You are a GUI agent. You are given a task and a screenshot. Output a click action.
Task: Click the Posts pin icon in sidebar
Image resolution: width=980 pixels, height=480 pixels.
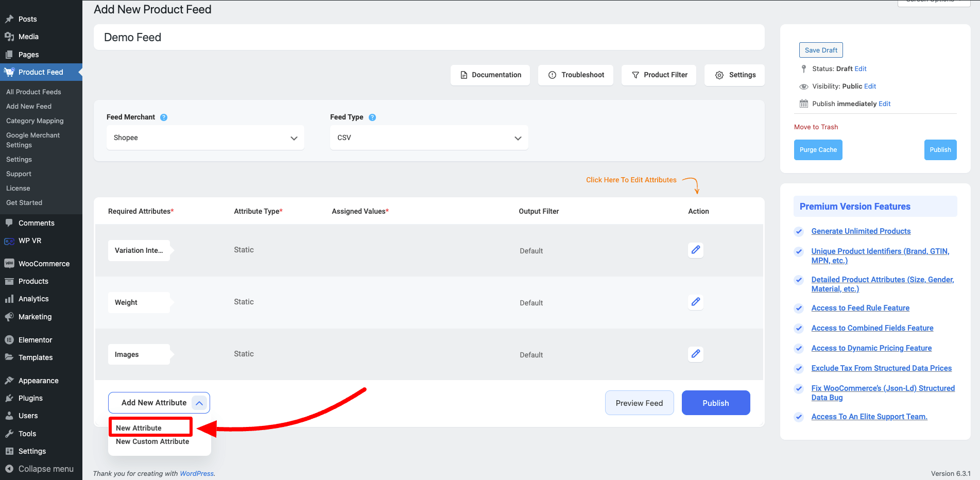[9, 19]
